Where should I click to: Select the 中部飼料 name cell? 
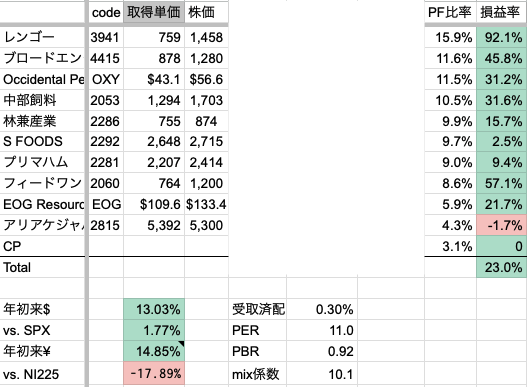click(x=42, y=100)
